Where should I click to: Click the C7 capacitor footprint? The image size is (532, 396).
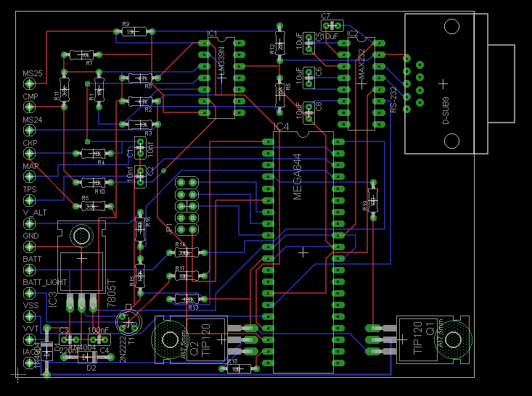332,26
